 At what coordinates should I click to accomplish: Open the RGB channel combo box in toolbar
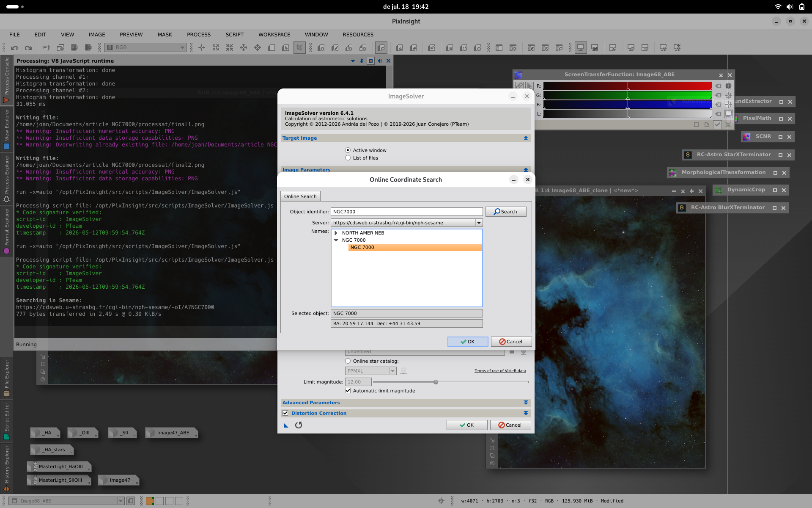coord(145,47)
